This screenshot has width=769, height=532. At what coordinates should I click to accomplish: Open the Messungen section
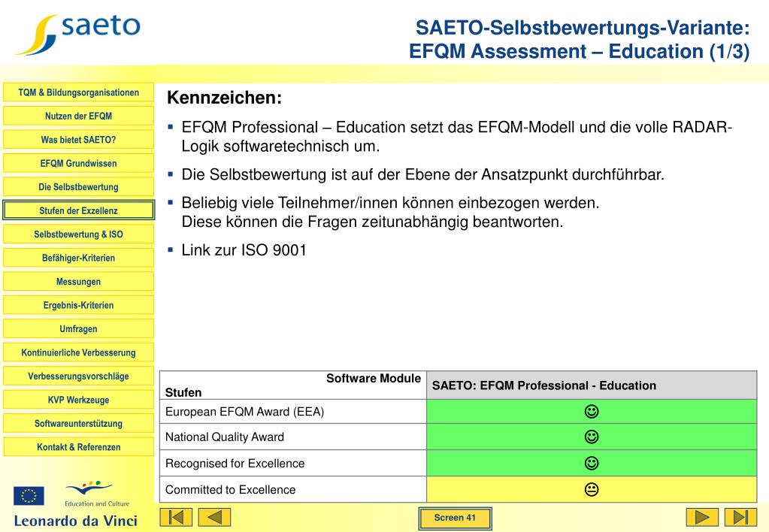tap(78, 282)
